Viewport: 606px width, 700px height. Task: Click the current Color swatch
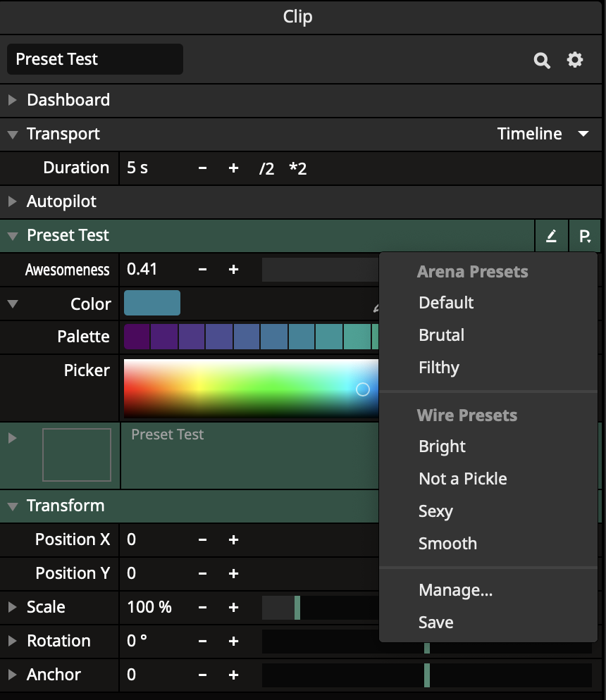152,303
